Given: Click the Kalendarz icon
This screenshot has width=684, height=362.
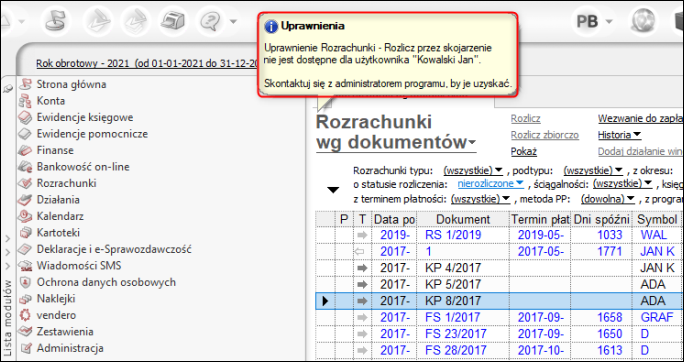Looking at the screenshot, I should point(25,216).
